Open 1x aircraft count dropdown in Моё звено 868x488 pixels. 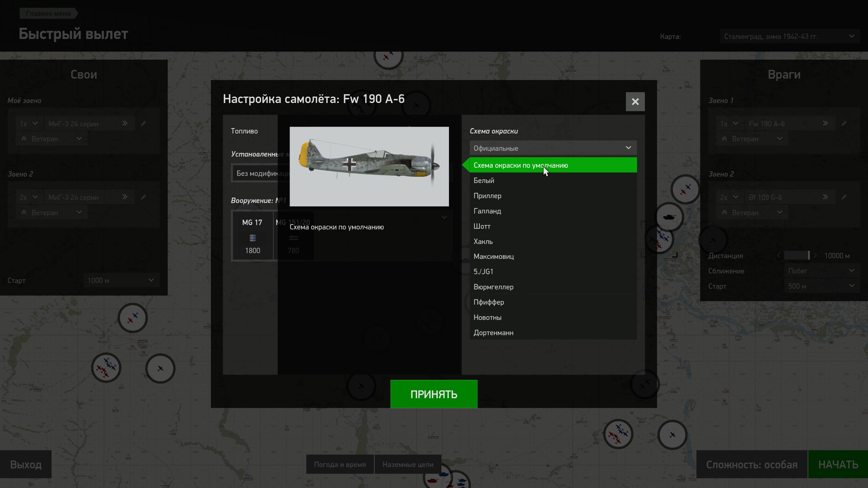point(29,124)
